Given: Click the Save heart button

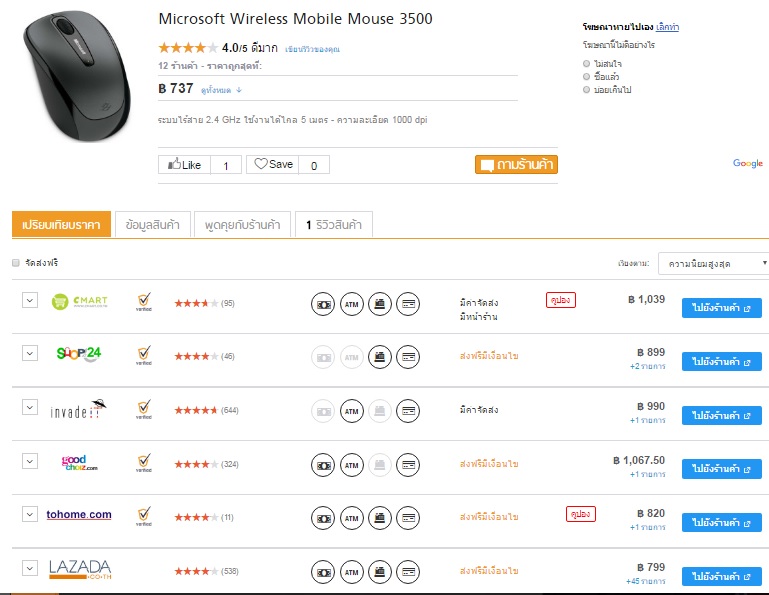Looking at the screenshot, I should 273,164.
